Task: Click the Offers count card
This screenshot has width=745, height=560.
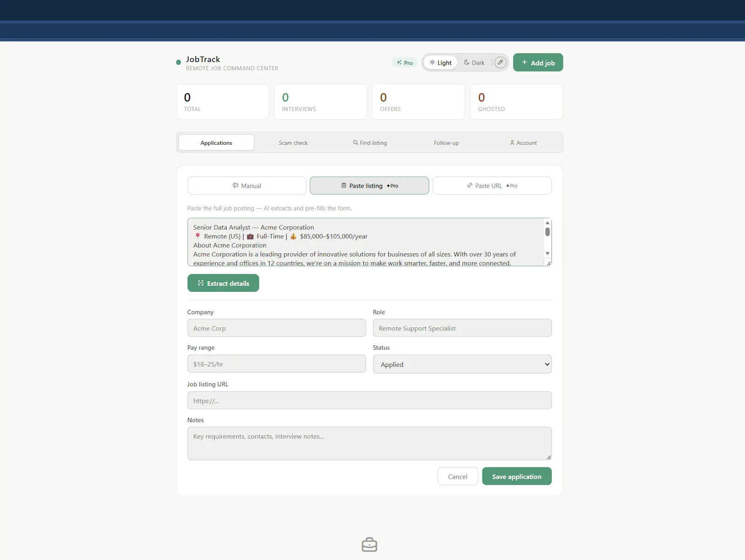Action: [x=419, y=102]
